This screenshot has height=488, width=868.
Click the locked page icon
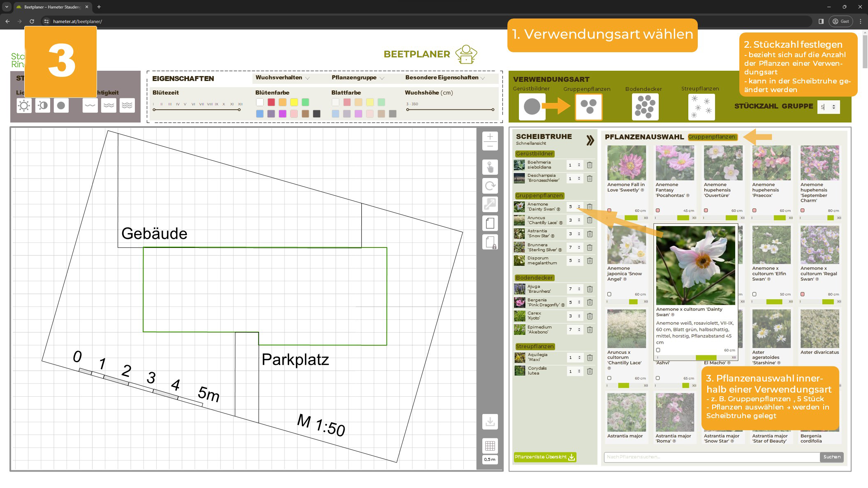[490, 242]
